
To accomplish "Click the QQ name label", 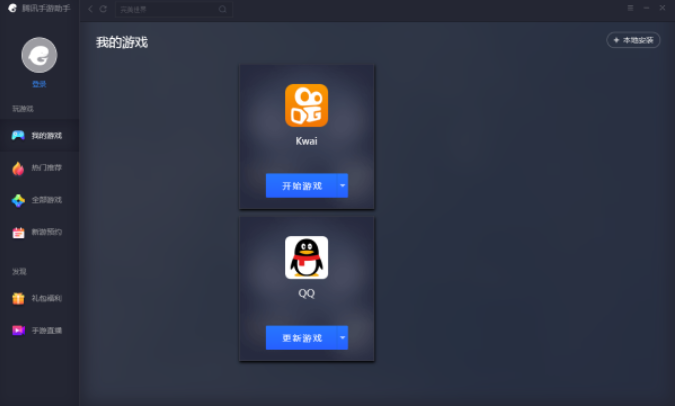I will 307,294.
